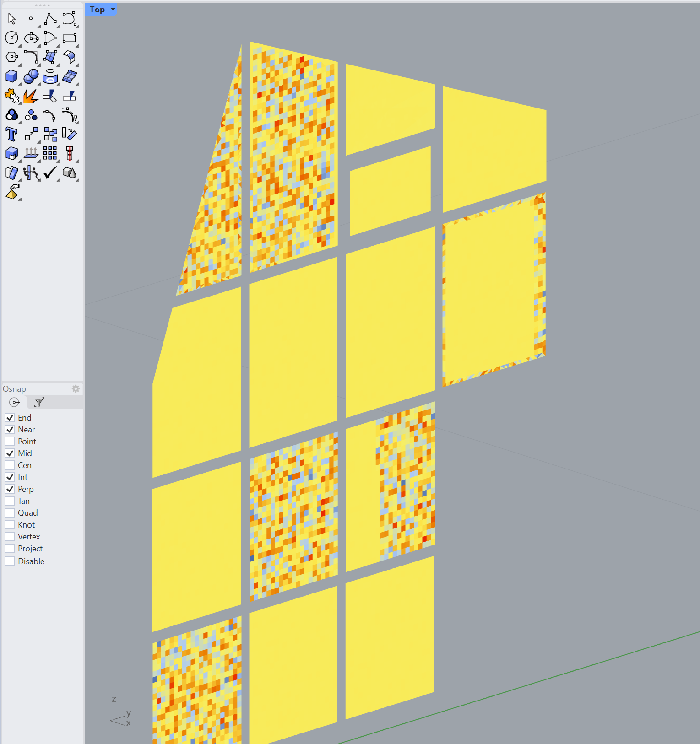Click the Explode tool icon
The width and height of the screenshot is (700, 744).
(x=31, y=96)
